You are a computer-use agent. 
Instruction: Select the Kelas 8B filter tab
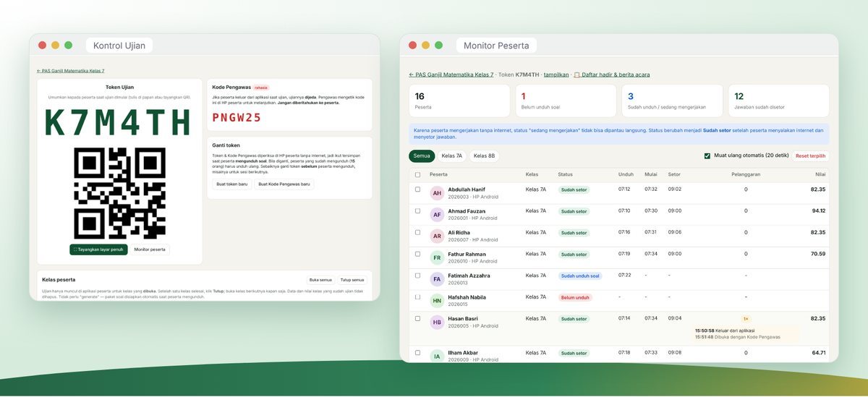[484, 155]
